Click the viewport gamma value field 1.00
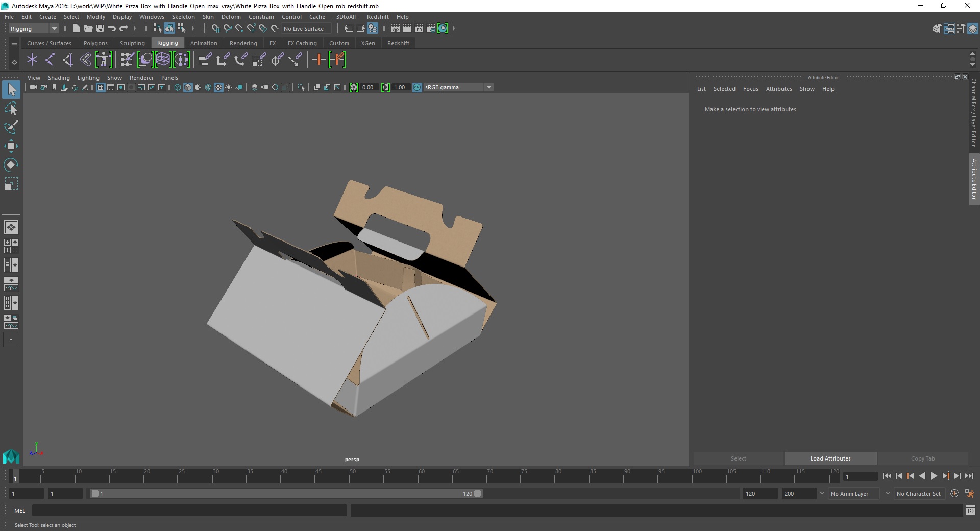The image size is (980, 531). pos(401,87)
